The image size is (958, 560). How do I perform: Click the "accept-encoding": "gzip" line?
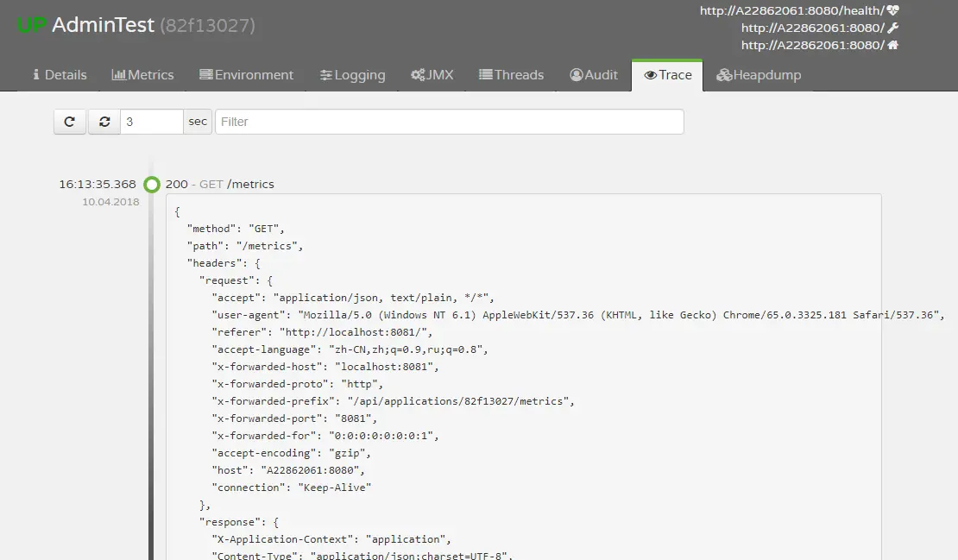(x=292, y=453)
